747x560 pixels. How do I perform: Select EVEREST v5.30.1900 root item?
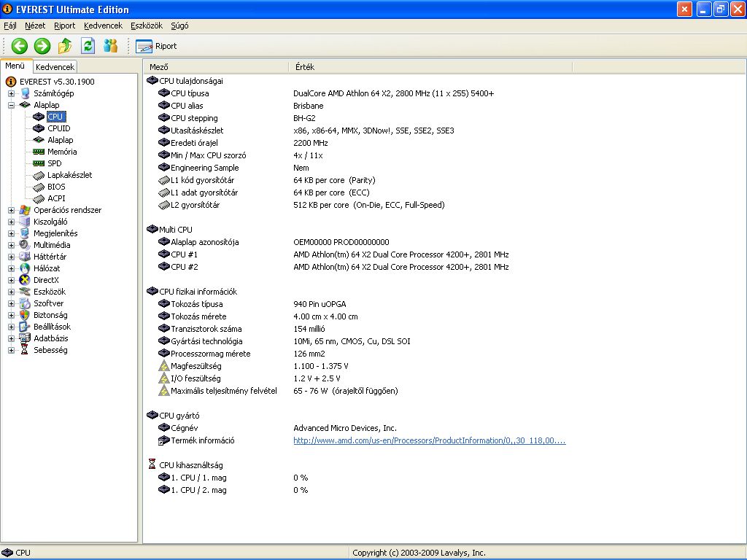click(x=57, y=82)
